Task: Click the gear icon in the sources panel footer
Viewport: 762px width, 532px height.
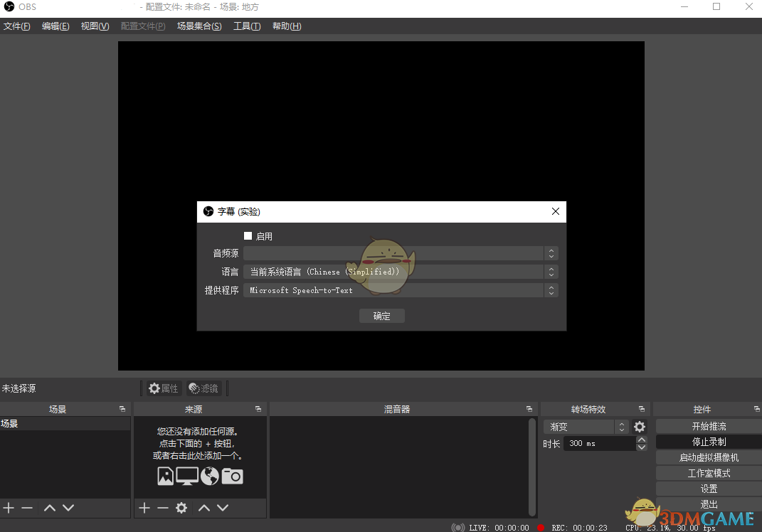Action: tap(181, 508)
